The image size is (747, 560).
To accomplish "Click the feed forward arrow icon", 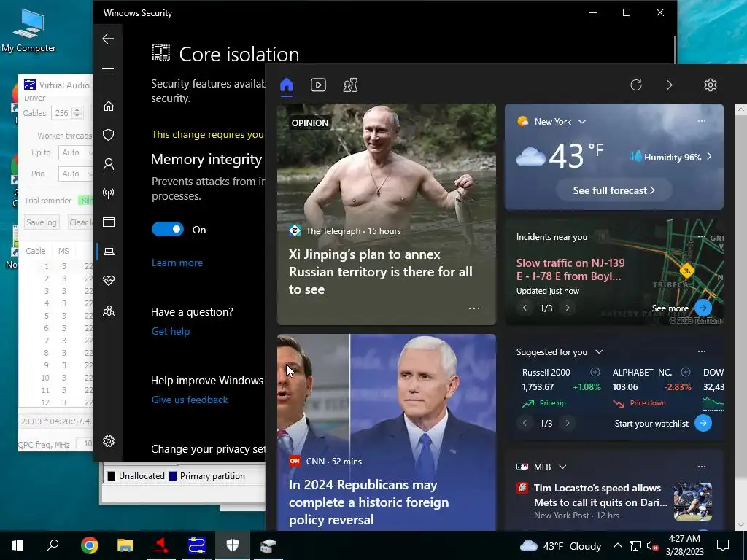I will click(x=670, y=85).
